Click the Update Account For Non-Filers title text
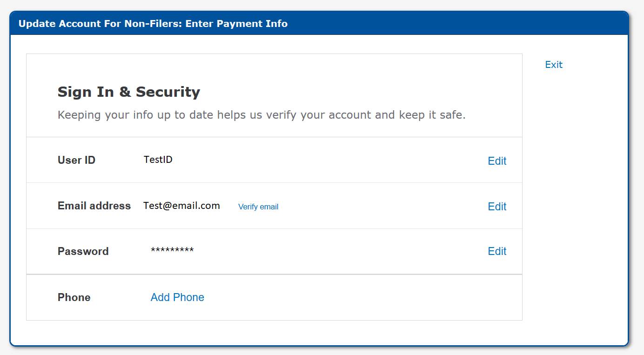The image size is (644, 355). (x=153, y=24)
